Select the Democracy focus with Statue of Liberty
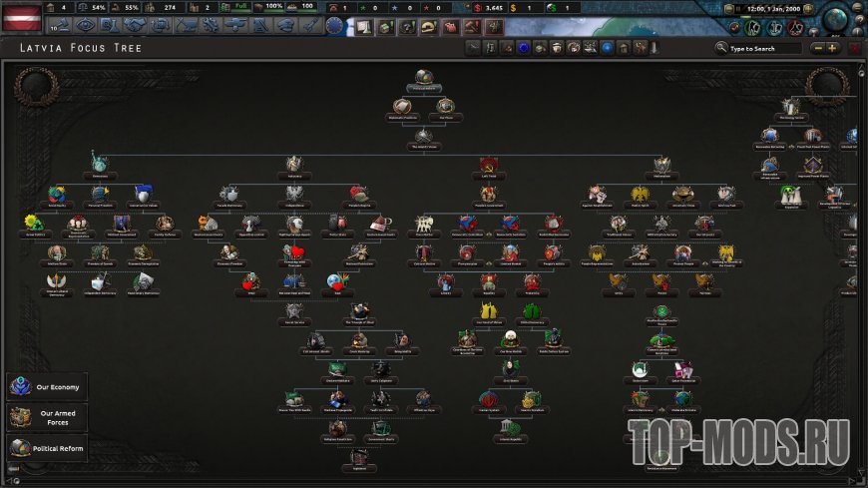Viewport: 868px width, 488px height. point(99,161)
